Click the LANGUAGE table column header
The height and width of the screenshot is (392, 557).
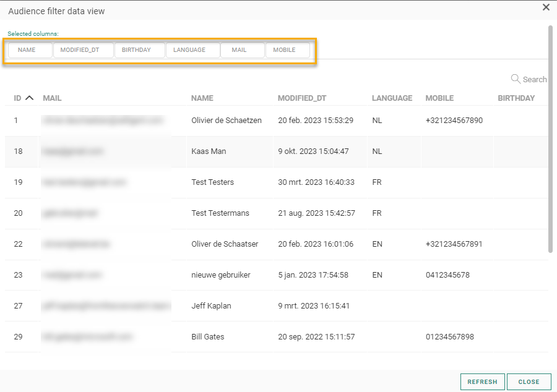tap(391, 98)
